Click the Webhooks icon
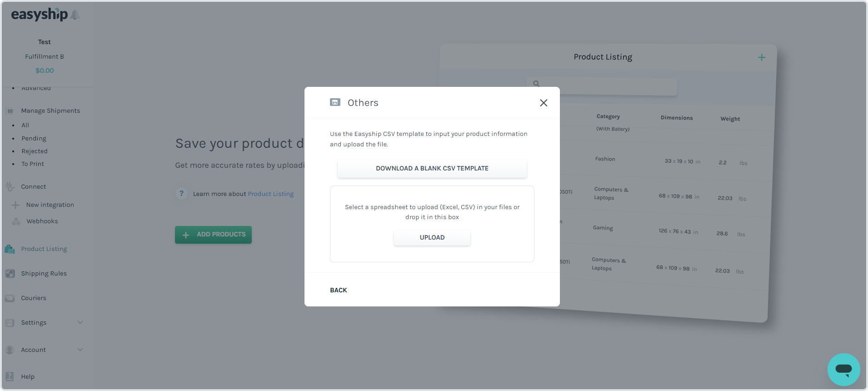The height and width of the screenshot is (391, 868). pyautogui.click(x=16, y=221)
